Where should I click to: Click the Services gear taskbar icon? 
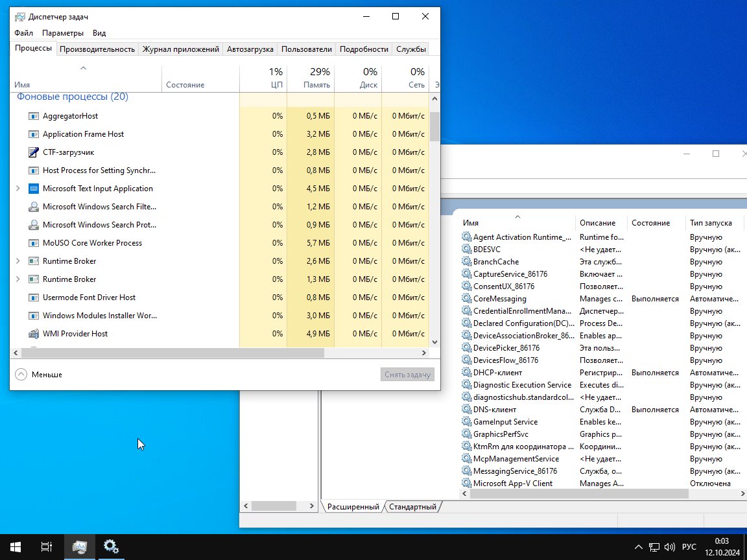coord(111,546)
